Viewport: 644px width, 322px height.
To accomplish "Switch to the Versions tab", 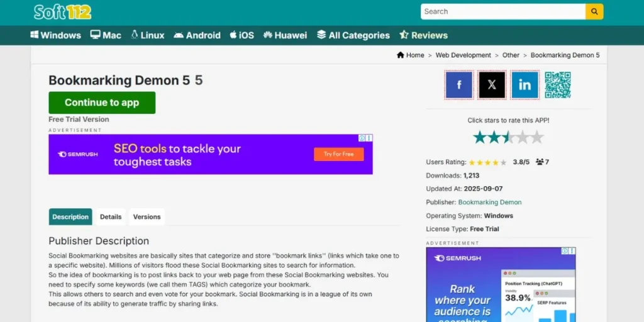I will pos(147,217).
